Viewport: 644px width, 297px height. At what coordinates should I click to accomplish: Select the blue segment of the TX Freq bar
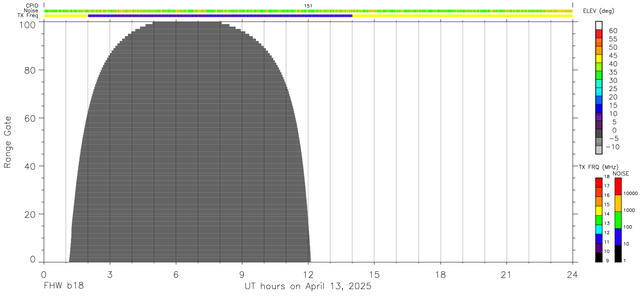pos(220,16)
